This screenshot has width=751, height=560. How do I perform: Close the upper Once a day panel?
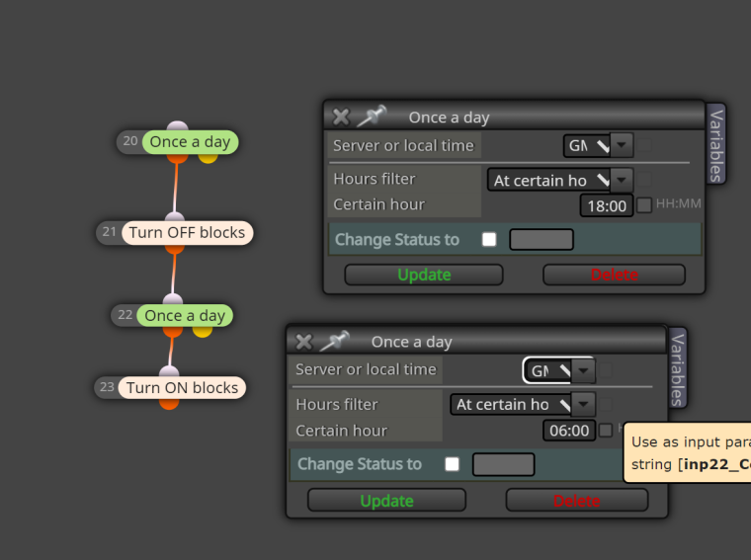[x=341, y=117]
